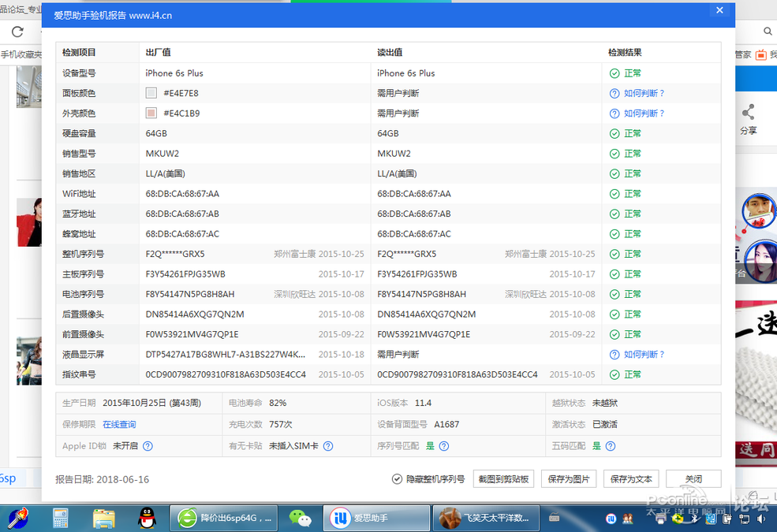Click 充电次数 value 757次
This screenshot has width=777, height=532.
(281, 425)
